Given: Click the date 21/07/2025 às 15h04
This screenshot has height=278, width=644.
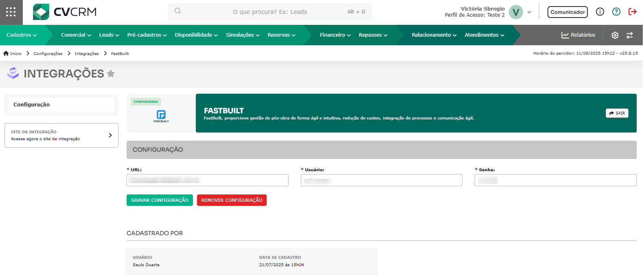Looking at the screenshot, I should point(282,265).
